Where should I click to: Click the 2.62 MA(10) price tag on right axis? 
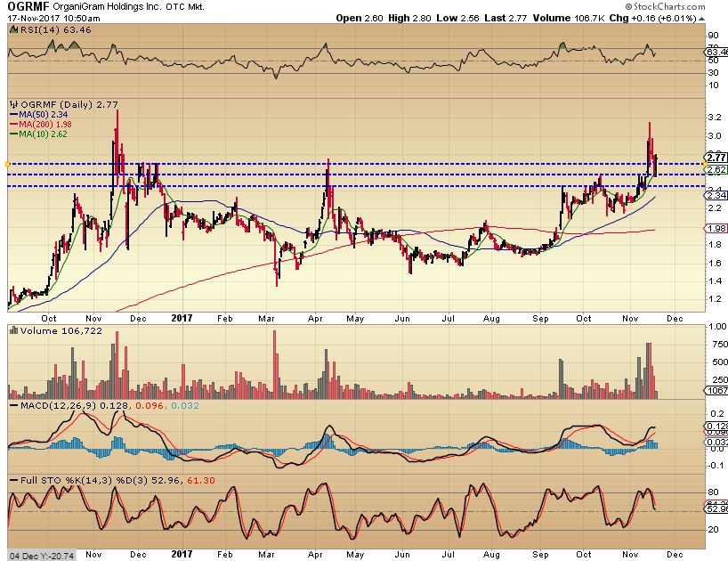(x=716, y=170)
